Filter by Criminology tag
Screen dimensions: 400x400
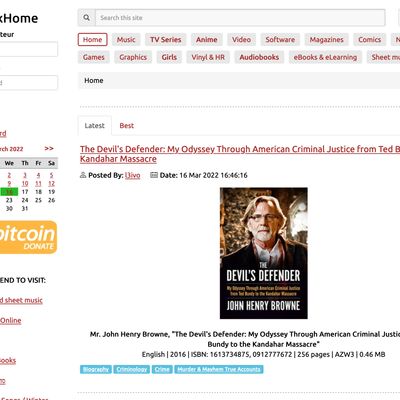click(x=132, y=369)
